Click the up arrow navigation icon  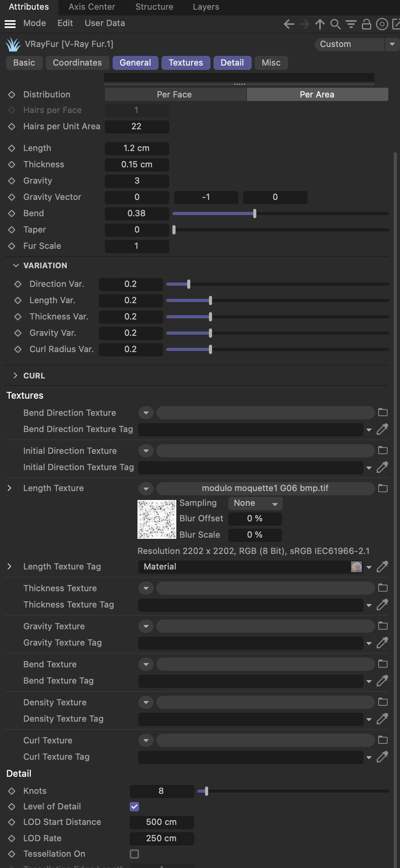[x=320, y=24]
